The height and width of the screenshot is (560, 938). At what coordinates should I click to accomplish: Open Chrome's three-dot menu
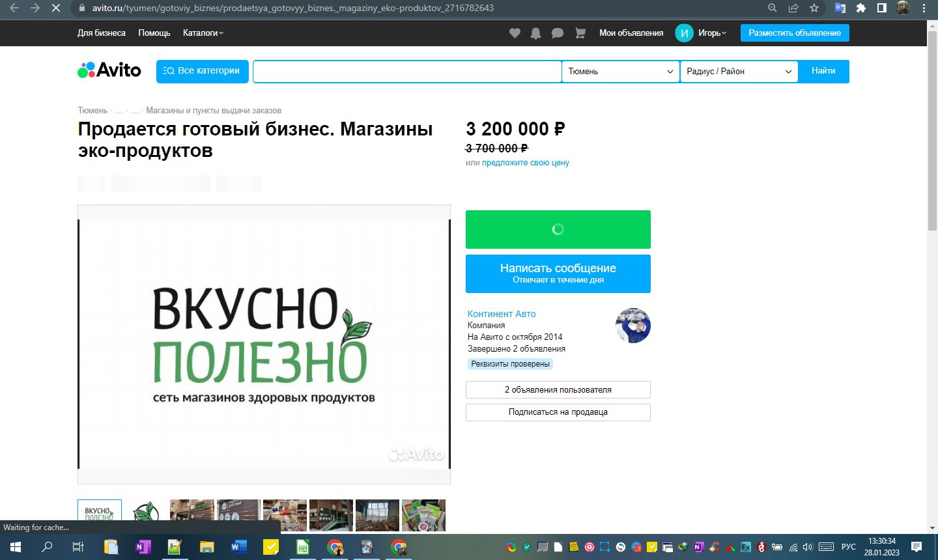pyautogui.click(x=924, y=8)
